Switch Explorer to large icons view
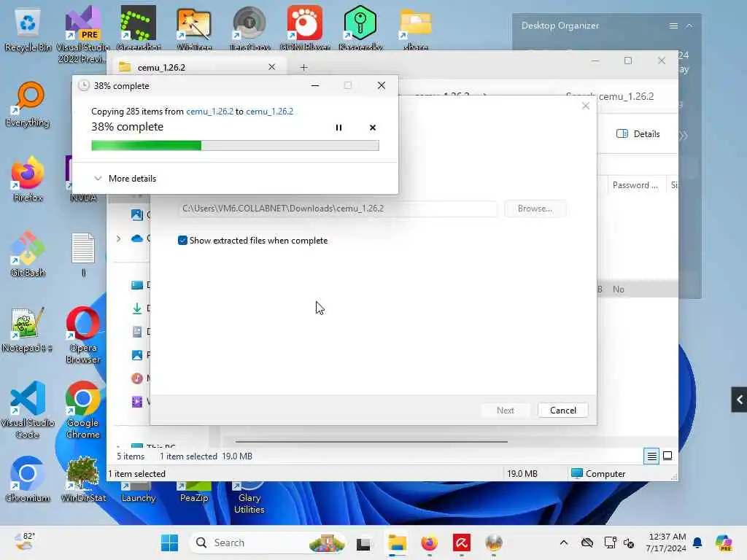Image resolution: width=747 pixels, height=560 pixels. coord(667,456)
